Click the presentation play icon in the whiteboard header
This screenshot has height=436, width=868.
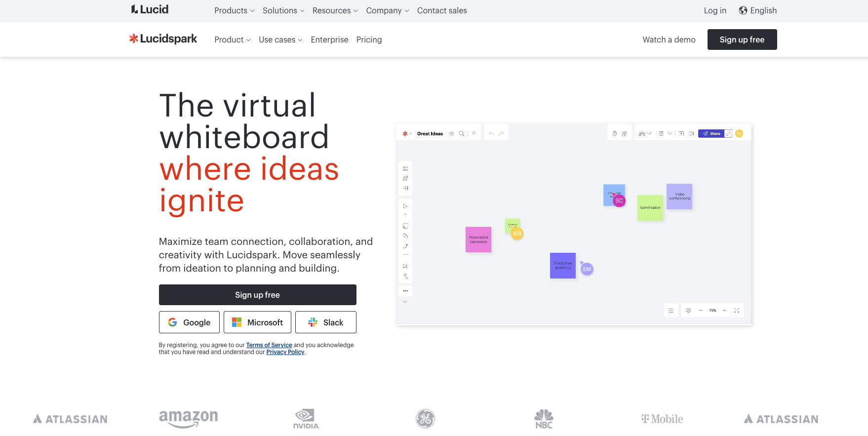coord(681,133)
